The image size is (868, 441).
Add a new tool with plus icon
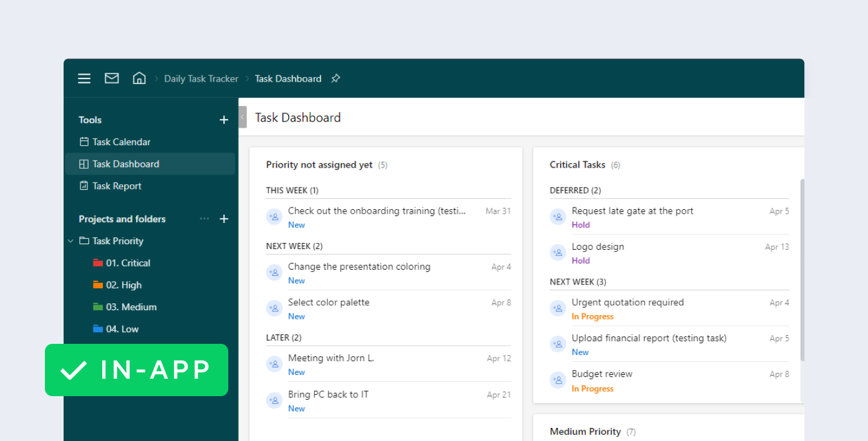[224, 120]
